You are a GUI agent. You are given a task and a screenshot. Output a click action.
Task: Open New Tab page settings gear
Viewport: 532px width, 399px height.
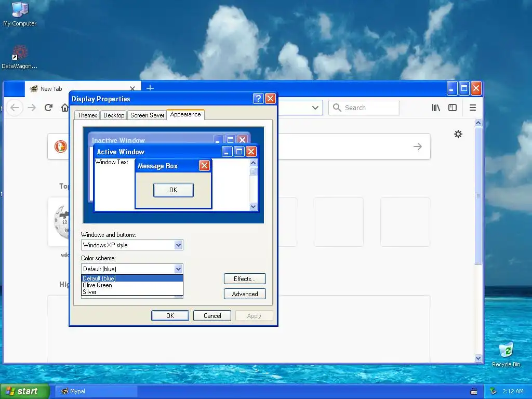(458, 134)
